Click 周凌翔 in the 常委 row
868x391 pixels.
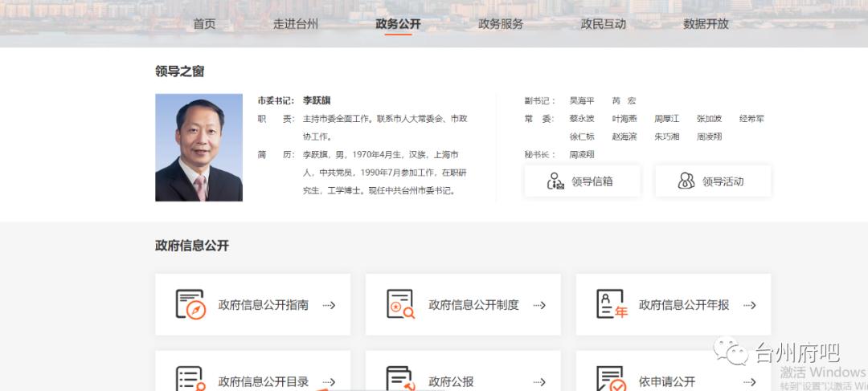709,136
